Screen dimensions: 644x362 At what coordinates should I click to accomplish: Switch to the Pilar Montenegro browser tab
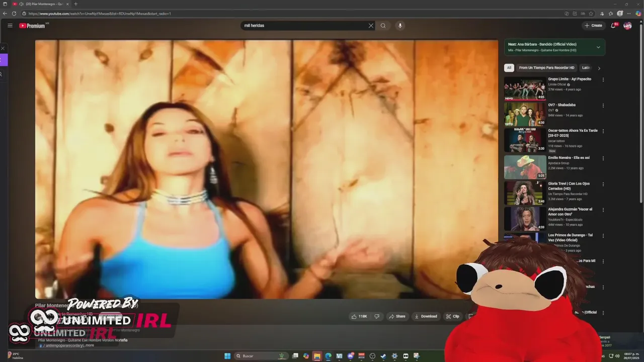point(42,4)
